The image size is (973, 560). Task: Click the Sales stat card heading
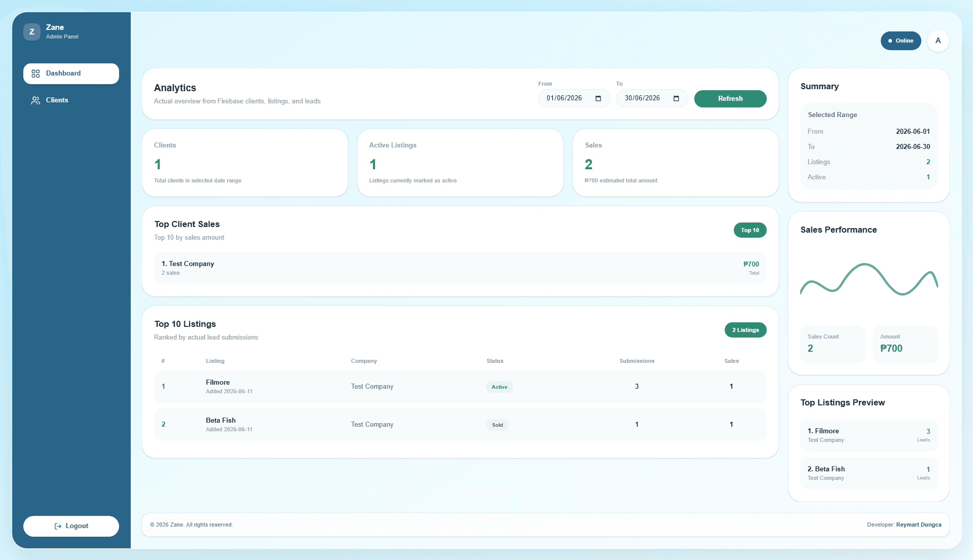593,145
